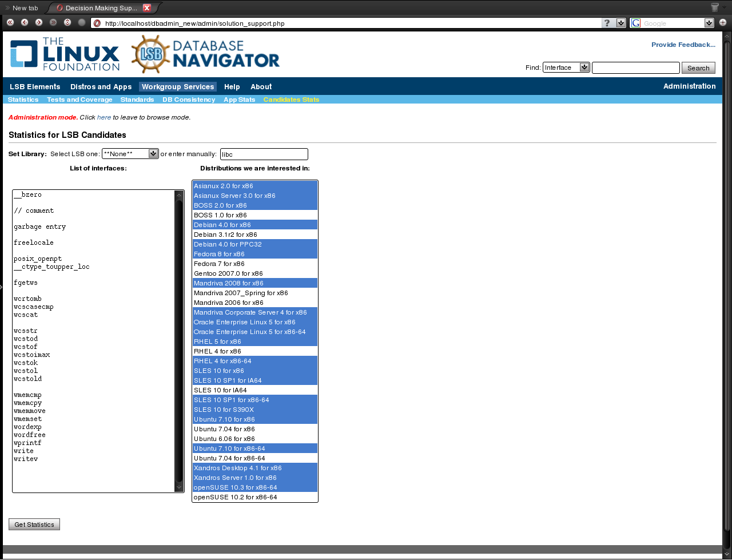Screen dimensions: 732x560
Task: Click the interfaces textarea scrollbar track
Action: (x=179, y=341)
